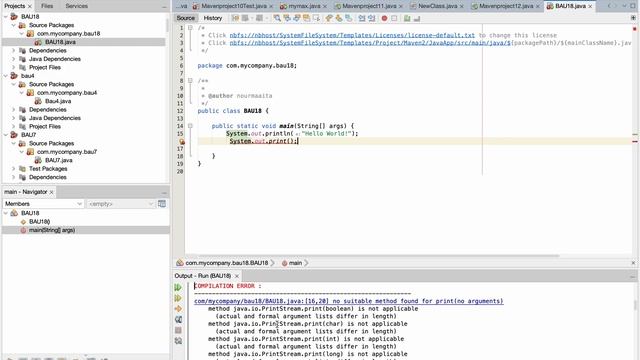Stop macro recording square icon
The width and height of the screenshot is (640, 360).
pyautogui.click(x=394, y=18)
